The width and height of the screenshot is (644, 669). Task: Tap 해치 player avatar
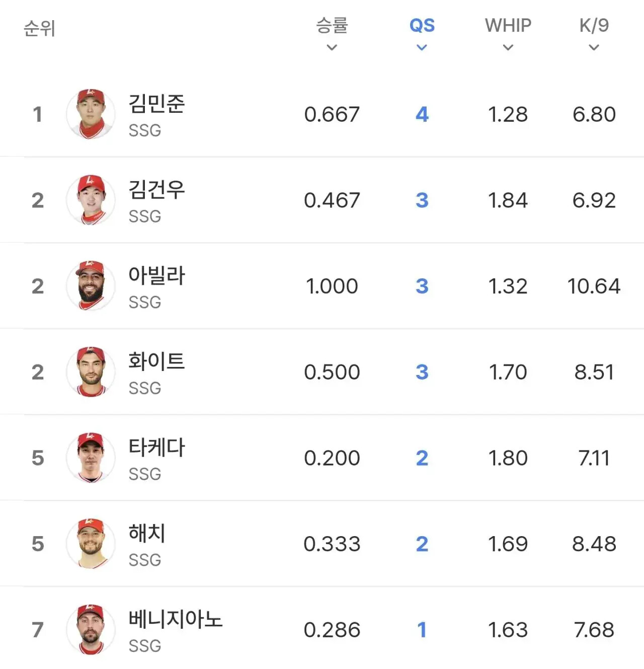(x=91, y=544)
